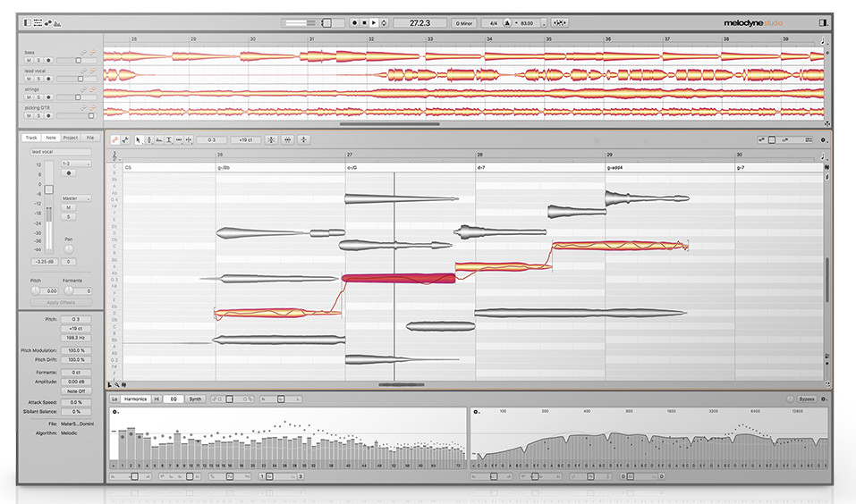Viewport: 856px width, 504px height.
Task: Switch to the Note tab
Action: [x=51, y=138]
